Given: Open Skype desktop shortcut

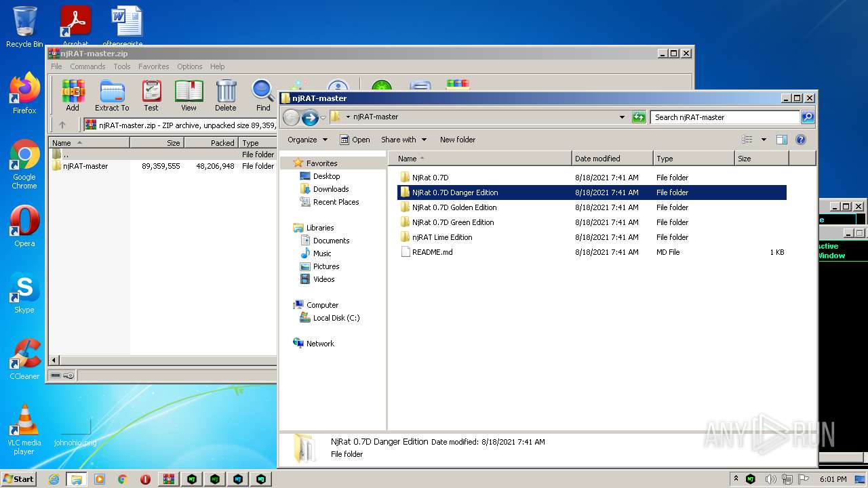Looking at the screenshot, I should pos(24,293).
